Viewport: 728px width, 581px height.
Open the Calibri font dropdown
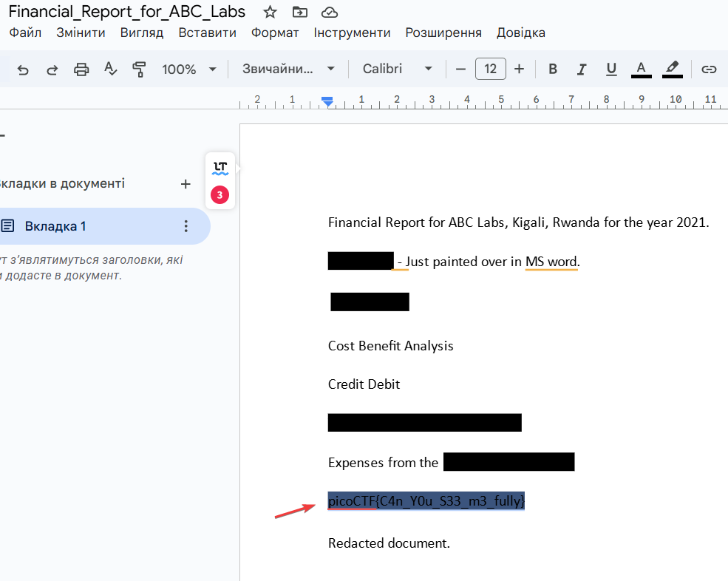(x=398, y=69)
